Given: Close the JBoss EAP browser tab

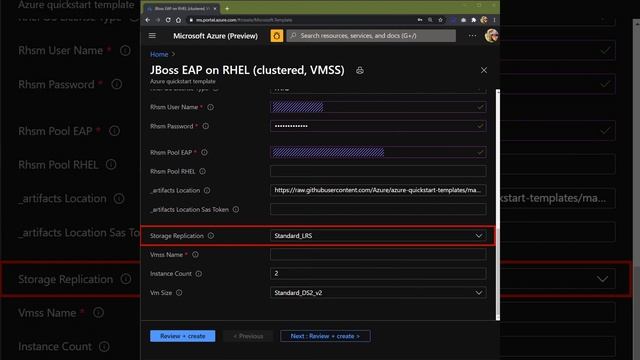Looking at the screenshot, I should click(x=215, y=8).
